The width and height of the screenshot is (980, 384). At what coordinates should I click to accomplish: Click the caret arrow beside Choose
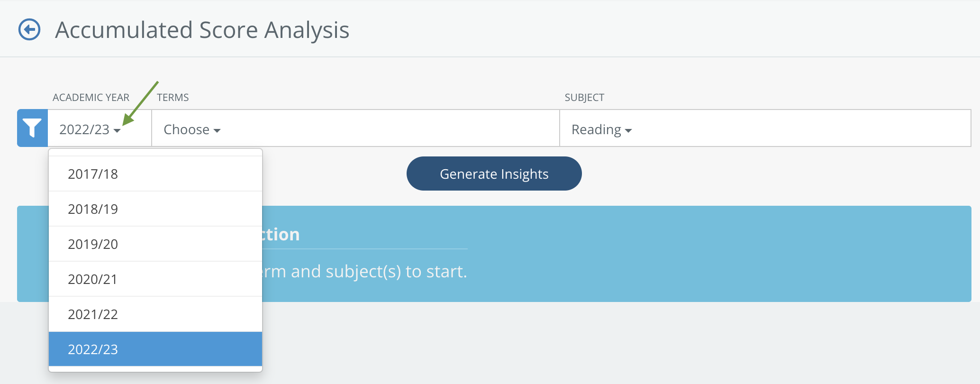coord(217,130)
